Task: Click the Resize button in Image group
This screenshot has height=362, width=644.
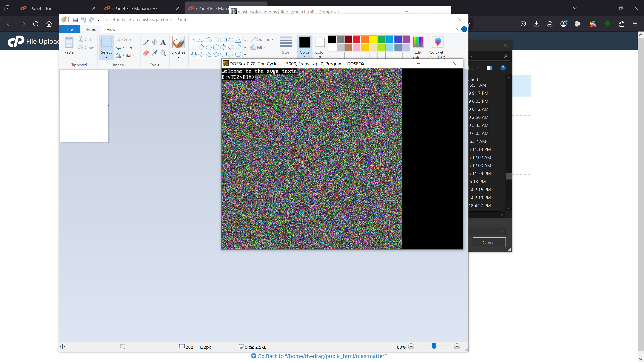Action: point(125,47)
